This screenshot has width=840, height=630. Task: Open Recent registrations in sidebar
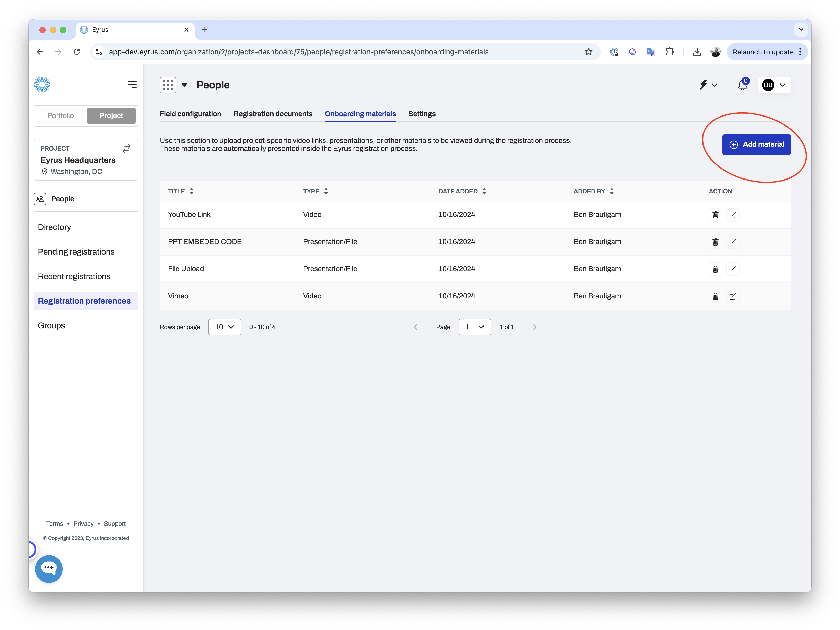(74, 276)
